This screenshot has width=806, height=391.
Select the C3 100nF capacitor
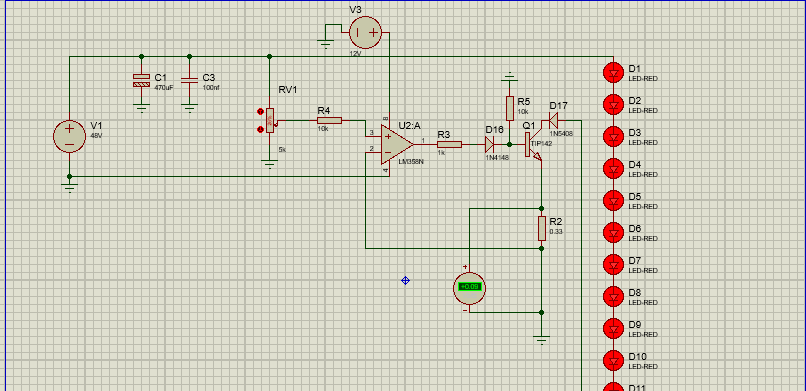point(189,80)
